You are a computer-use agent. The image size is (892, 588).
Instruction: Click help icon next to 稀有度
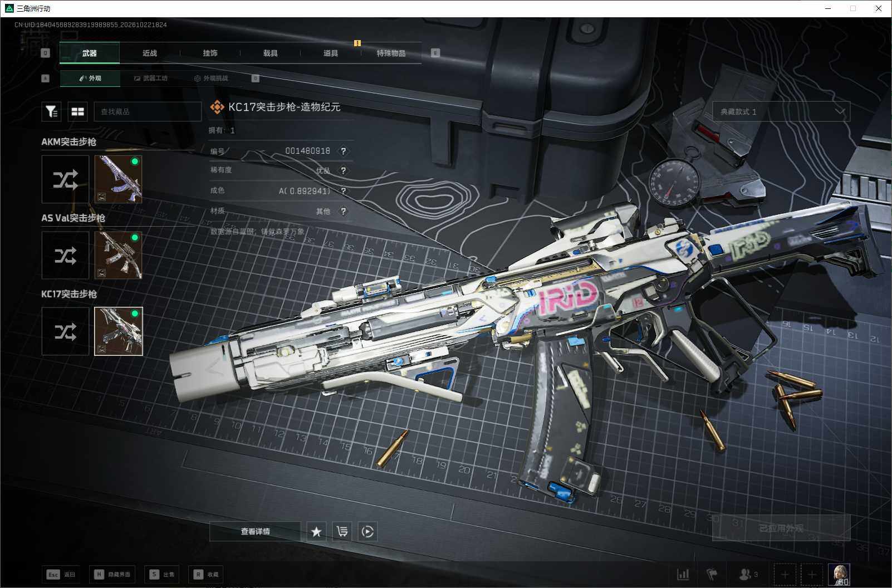(x=344, y=170)
